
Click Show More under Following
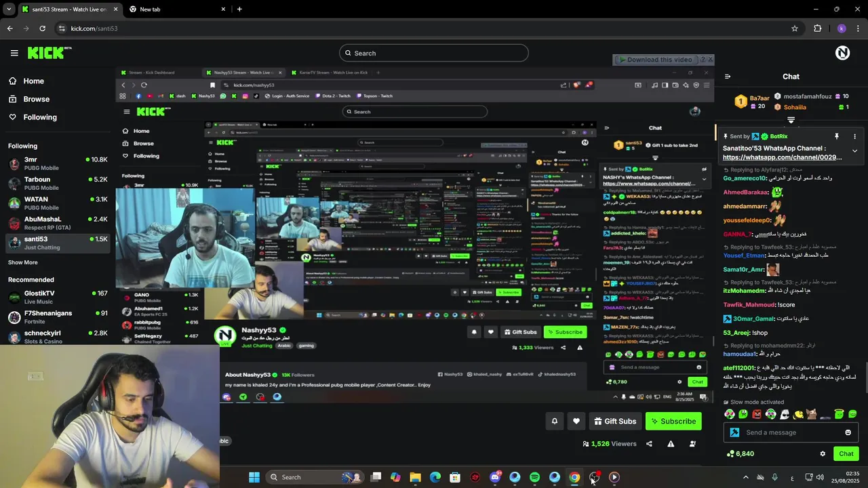tap(23, 262)
